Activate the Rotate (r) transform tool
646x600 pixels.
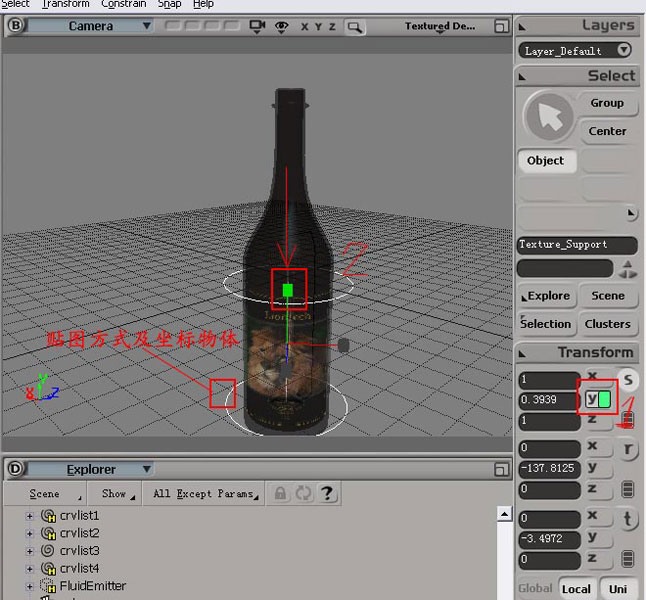[x=628, y=449]
